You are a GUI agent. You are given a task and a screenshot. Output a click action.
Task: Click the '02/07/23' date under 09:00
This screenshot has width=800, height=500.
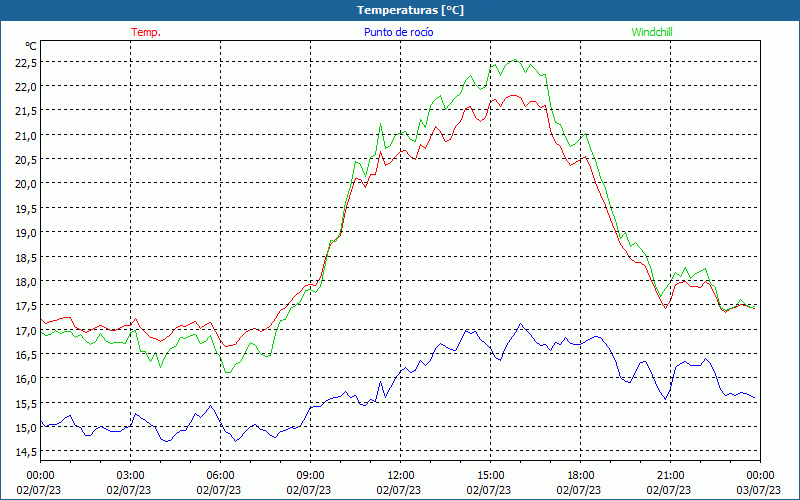pos(309,490)
